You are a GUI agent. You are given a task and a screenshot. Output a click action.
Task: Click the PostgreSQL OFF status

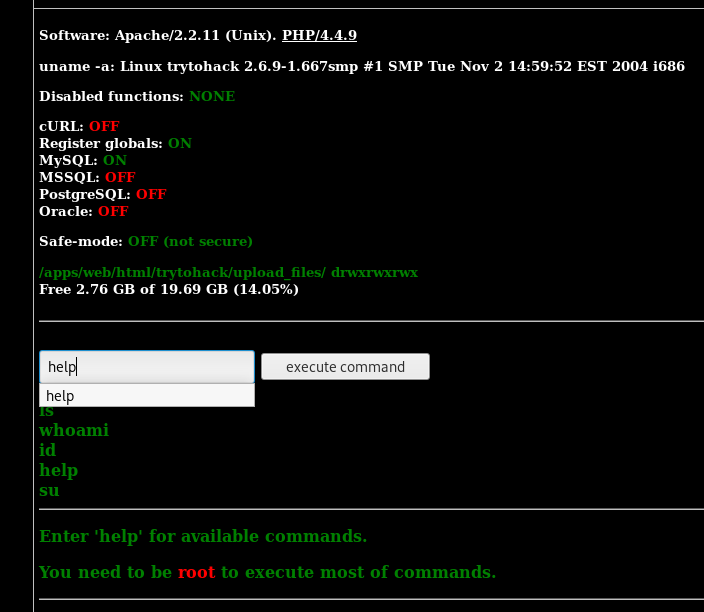pyautogui.click(x=151, y=195)
